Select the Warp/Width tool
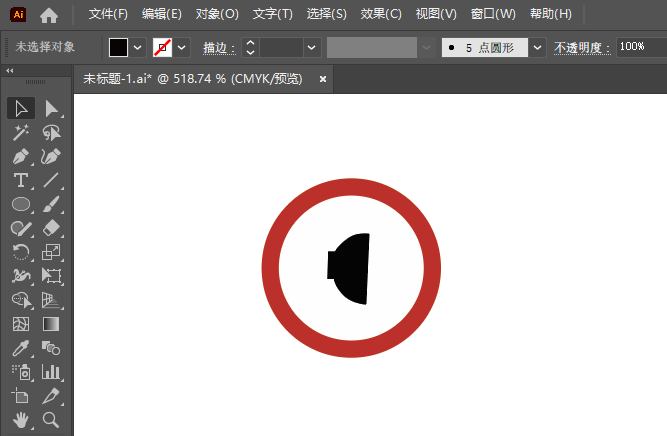The width and height of the screenshot is (667, 436). [21, 276]
